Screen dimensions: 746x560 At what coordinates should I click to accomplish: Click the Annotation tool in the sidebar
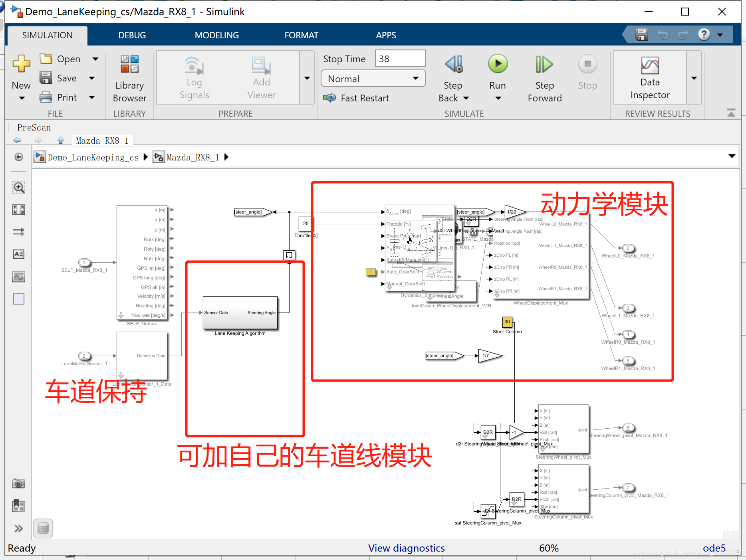[x=18, y=254]
